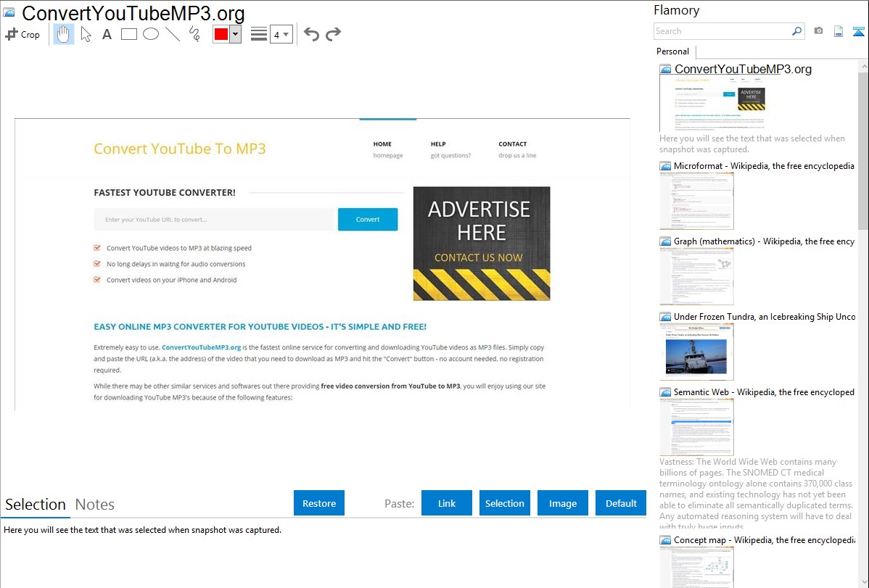Click the Convert YouTube To MP3 logo

(180, 149)
